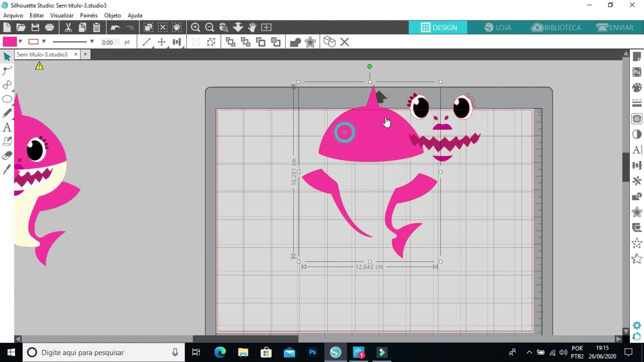Go to the LOJA store tab
This screenshot has height=362, width=644.
[498, 28]
